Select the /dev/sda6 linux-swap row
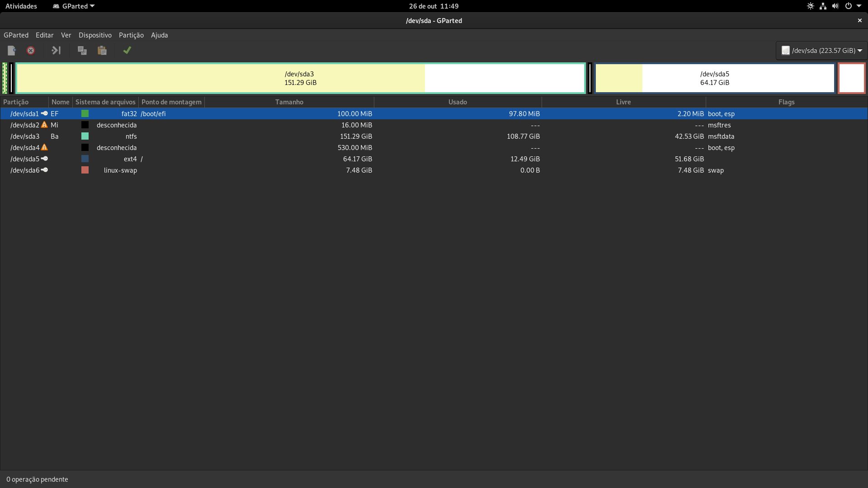The height and width of the screenshot is (488, 868). click(434, 170)
